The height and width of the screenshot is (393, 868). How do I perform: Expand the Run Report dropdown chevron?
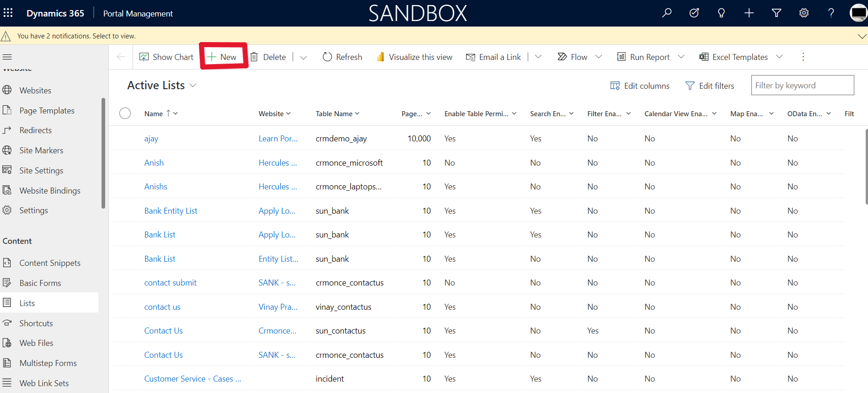point(681,57)
